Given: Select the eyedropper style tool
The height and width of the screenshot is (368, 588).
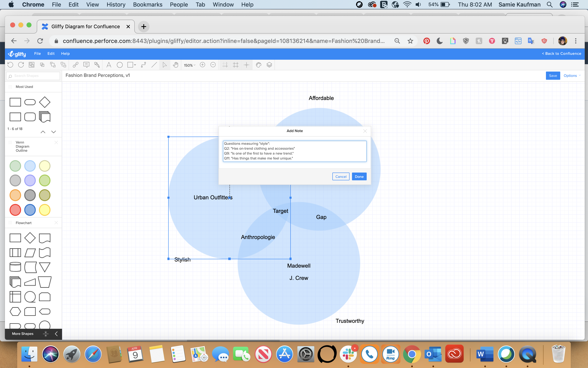Looking at the screenshot, I should (x=97, y=65).
